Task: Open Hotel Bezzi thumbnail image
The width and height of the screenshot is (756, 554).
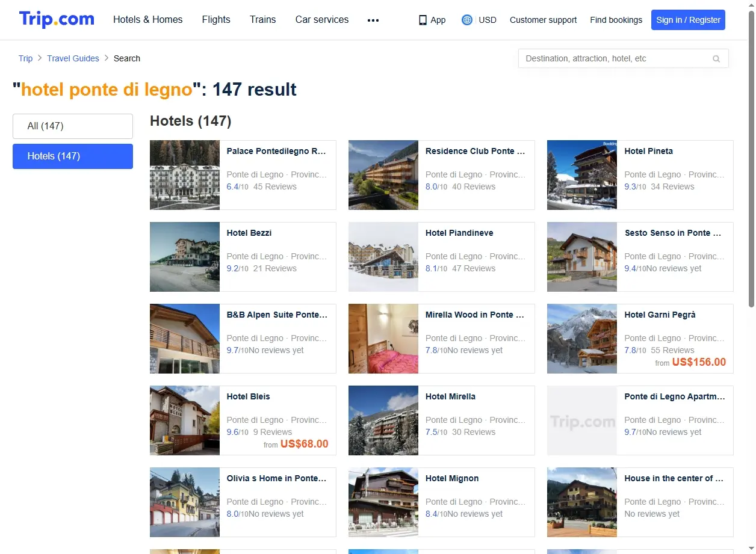Action: [185, 257]
